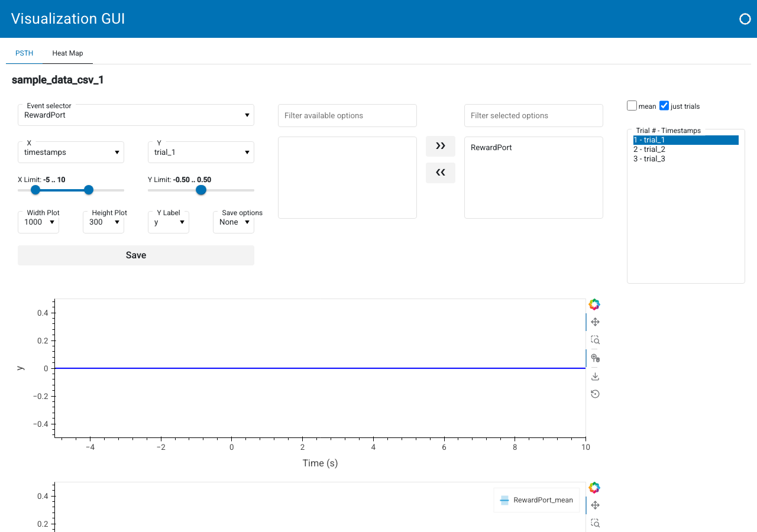The width and height of the screenshot is (757, 532).
Task: Select 2 - trial_2 in trial list
Action: (686, 150)
